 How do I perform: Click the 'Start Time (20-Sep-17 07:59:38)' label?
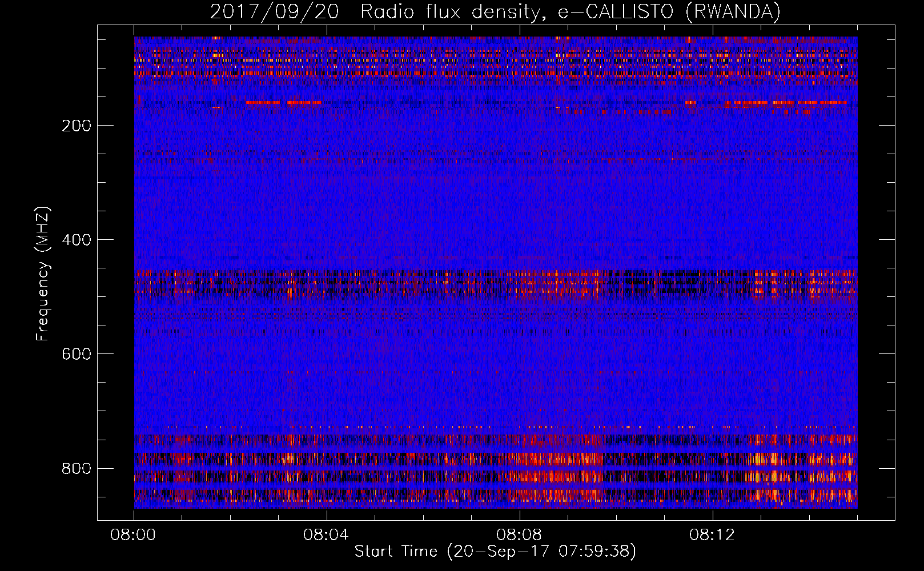tap(495, 552)
